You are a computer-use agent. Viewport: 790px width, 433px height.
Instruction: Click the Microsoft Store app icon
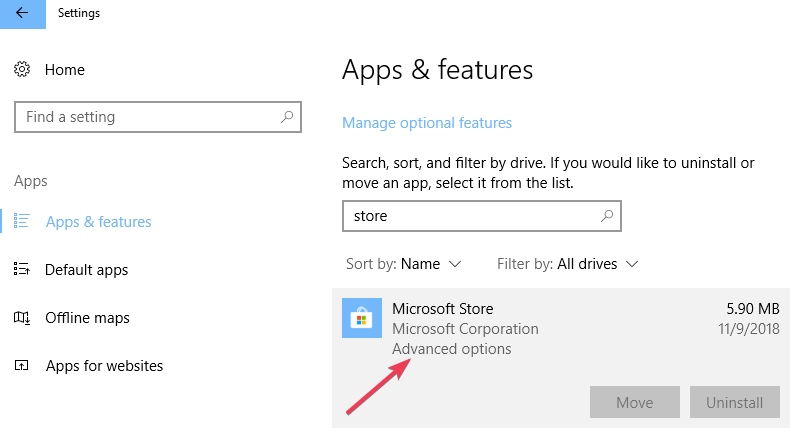tap(362, 318)
